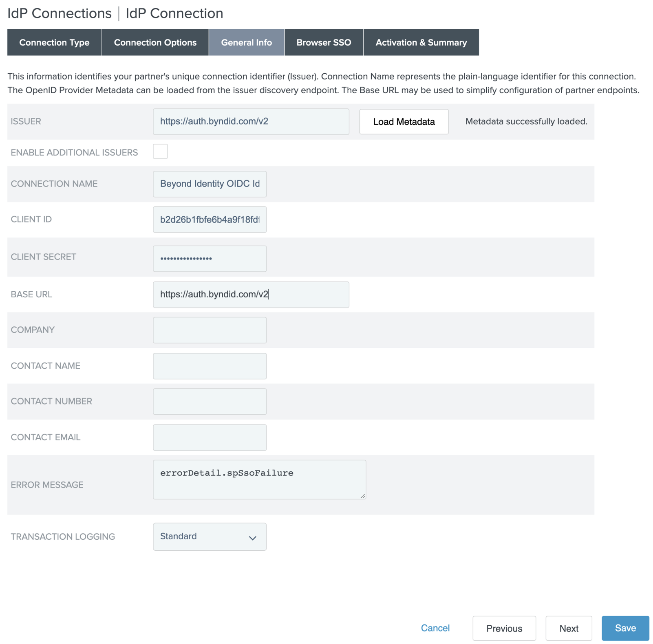653x644 pixels.
Task: Focus the empty Company field
Action: (210, 330)
